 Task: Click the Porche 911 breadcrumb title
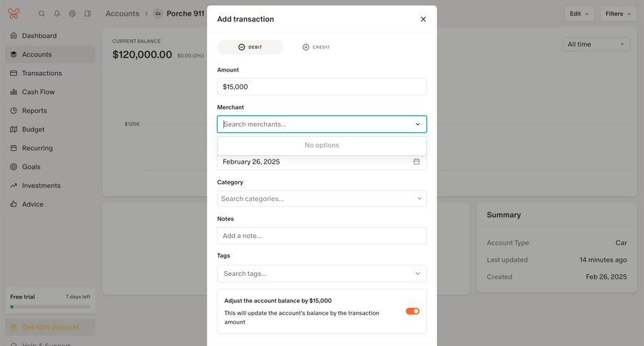185,14
